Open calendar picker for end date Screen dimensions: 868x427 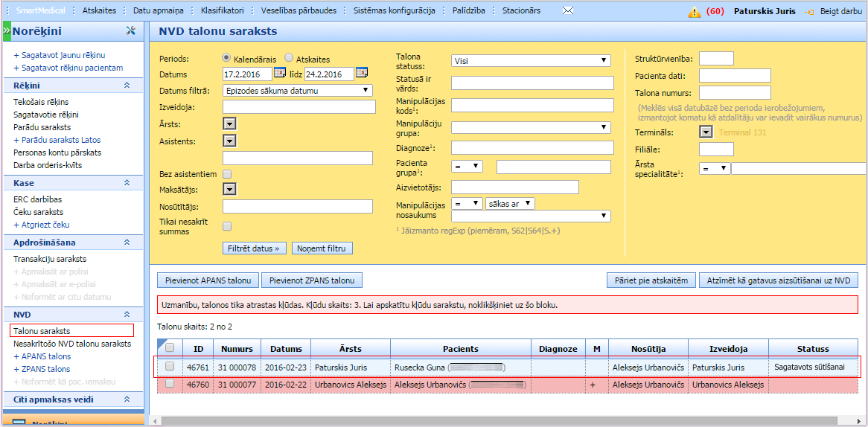[x=362, y=73]
